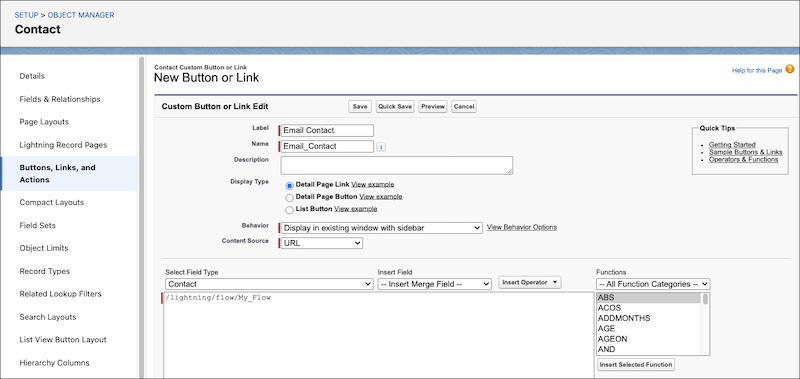Go to Field Sets
Image resolution: width=800 pixels, height=379 pixels.
38,225
